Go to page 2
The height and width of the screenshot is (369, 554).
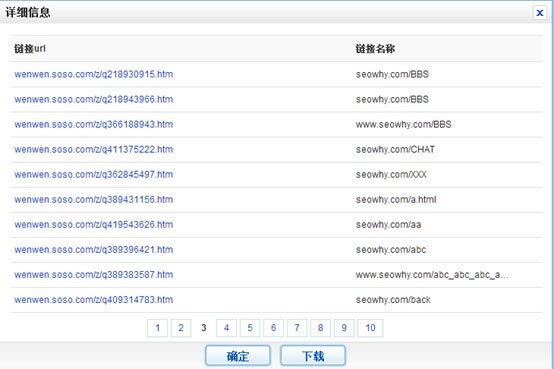181,328
